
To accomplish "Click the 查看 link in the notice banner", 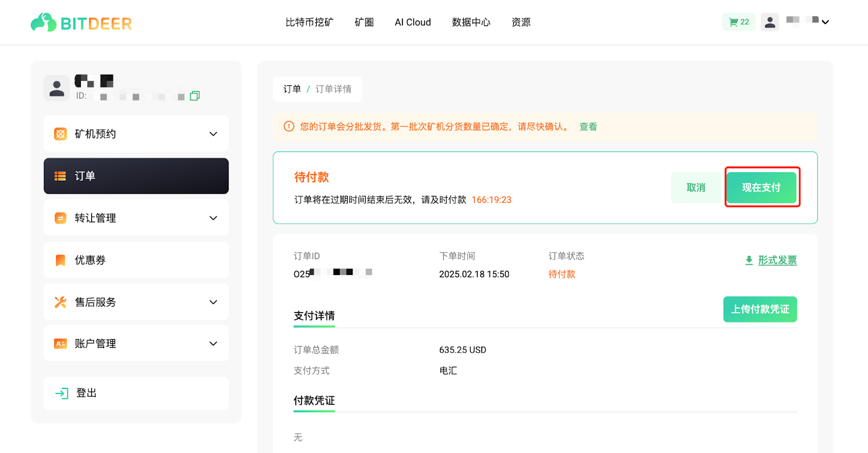I will coord(588,126).
